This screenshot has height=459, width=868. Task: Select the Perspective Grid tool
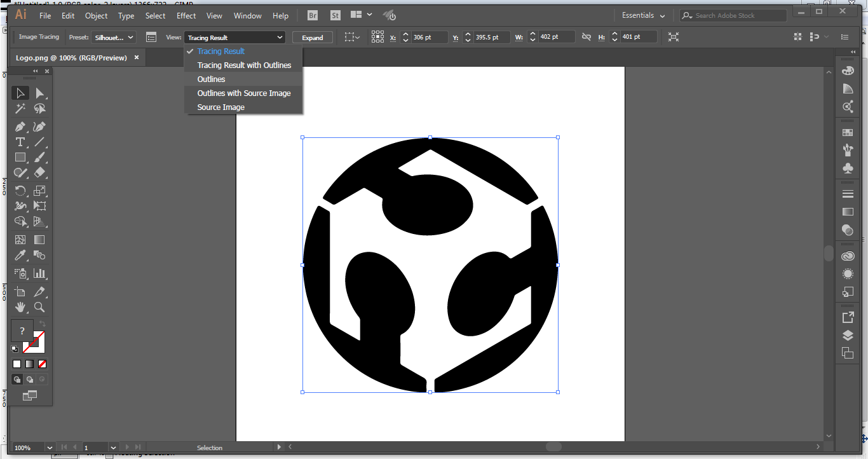click(x=39, y=222)
